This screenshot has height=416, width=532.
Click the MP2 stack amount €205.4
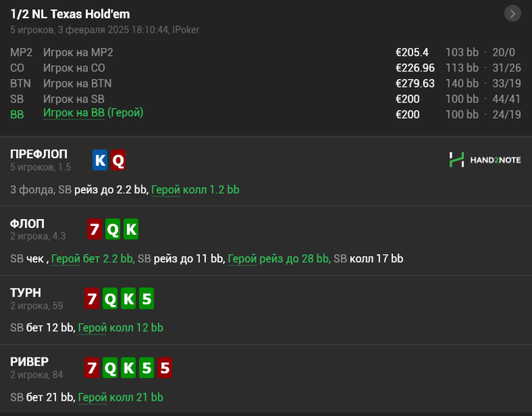coord(412,52)
